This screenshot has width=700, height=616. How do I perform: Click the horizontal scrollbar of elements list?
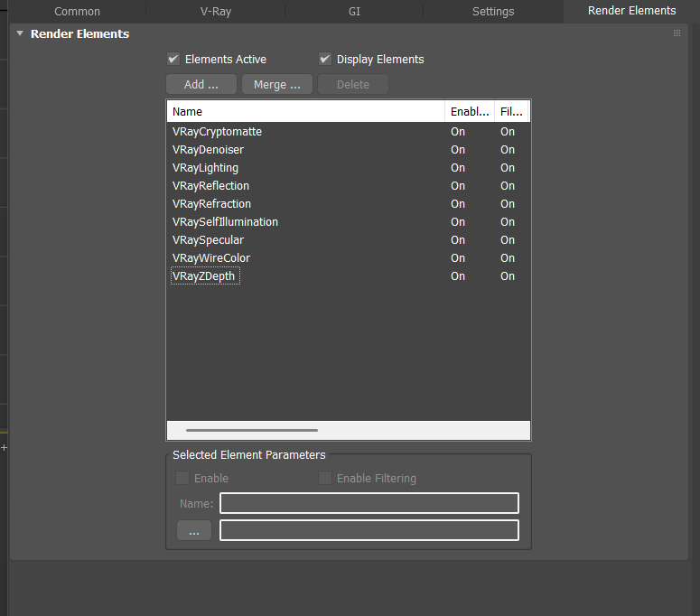click(252, 430)
